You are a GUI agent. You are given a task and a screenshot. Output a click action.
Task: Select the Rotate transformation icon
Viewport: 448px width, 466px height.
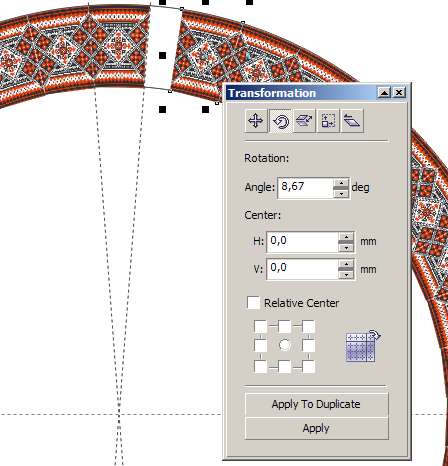click(280, 121)
